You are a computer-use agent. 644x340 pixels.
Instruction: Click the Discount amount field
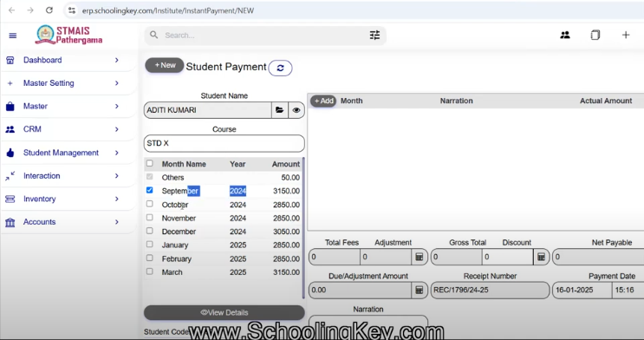point(508,257)
